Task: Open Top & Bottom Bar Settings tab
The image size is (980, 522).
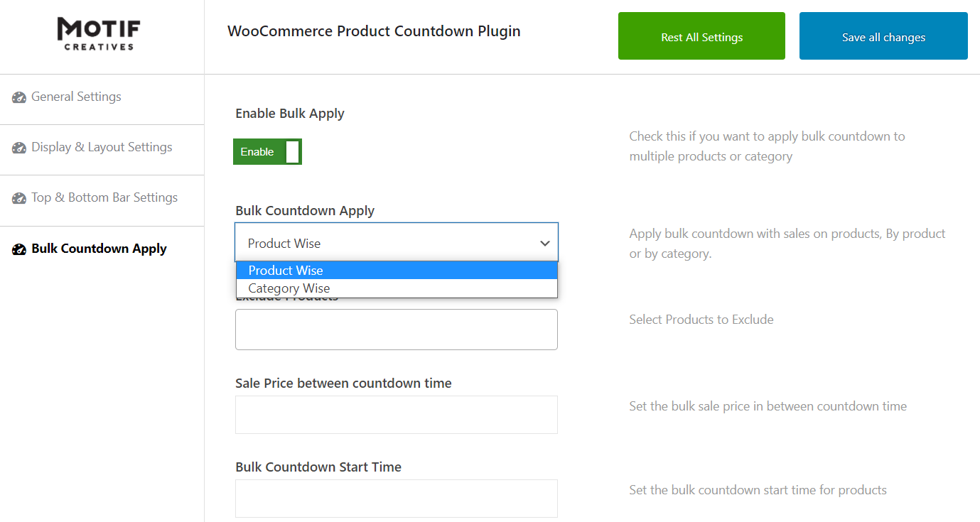Action: pos(102,200)
